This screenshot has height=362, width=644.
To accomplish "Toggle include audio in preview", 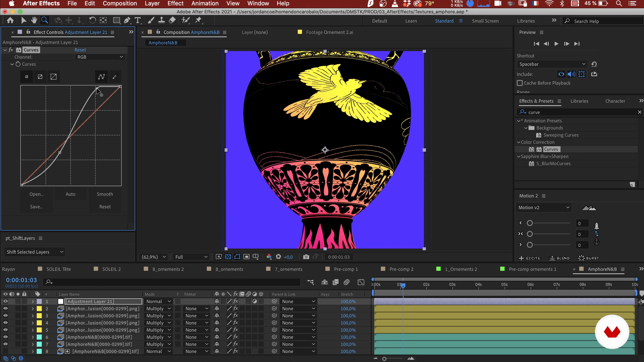I will (571, 74).
